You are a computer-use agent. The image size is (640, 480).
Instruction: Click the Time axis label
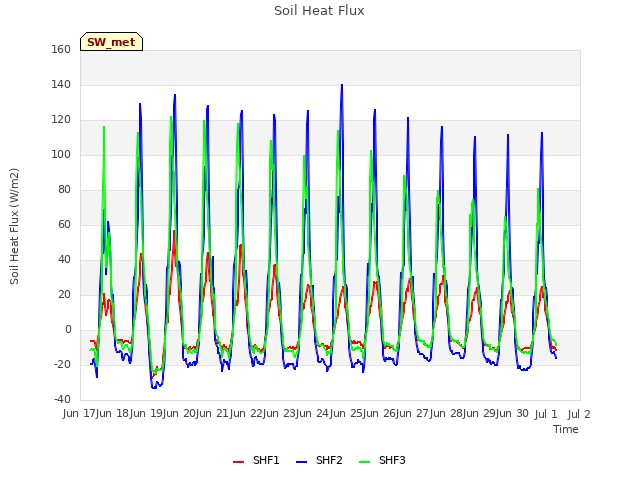coord(566,429)
